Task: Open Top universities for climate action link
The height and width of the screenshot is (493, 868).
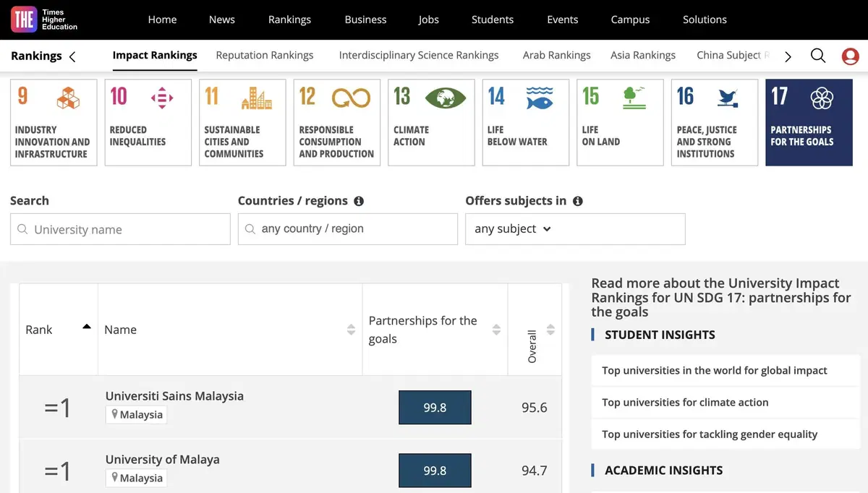Action: coord(685,402)
